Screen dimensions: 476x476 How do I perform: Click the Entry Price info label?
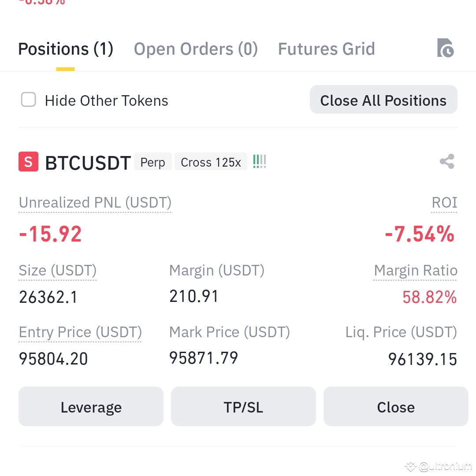(x=80, y=332)
